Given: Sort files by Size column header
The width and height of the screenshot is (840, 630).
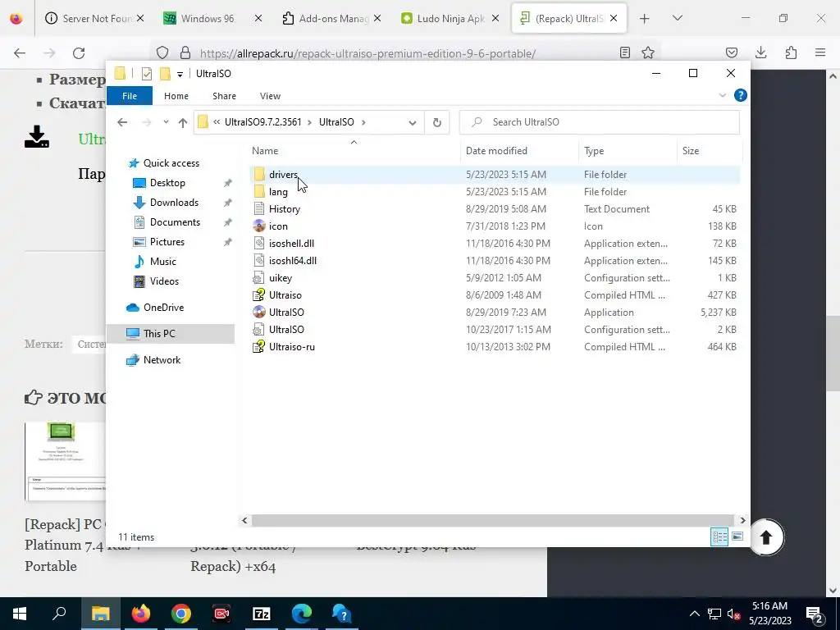Looking at the screenshot, I should (710, 151).
